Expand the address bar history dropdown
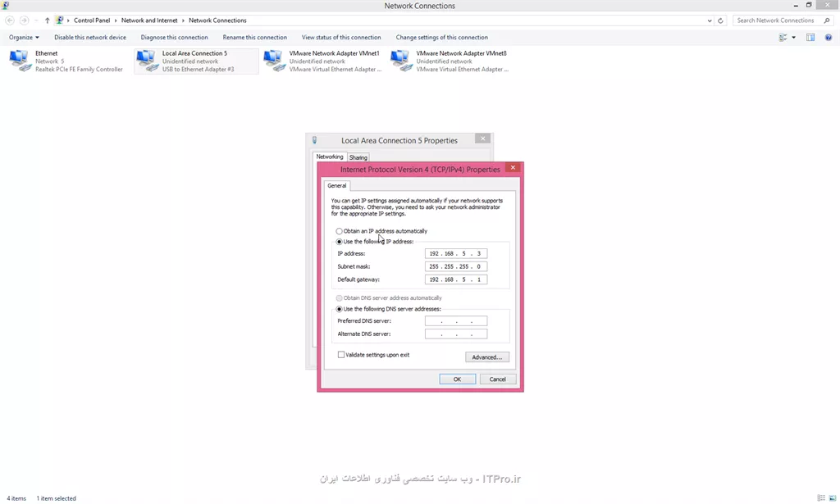This screenshot has height=504, width=840. click(709, 20)
